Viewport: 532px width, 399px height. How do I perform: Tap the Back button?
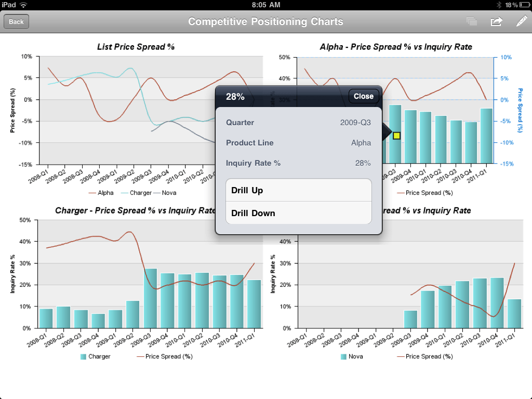(x=16, y=21)
